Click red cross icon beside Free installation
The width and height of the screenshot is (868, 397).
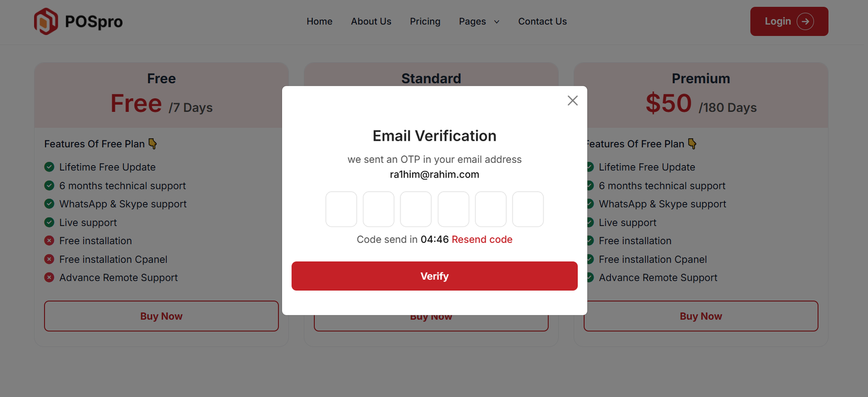coord(49,241)
